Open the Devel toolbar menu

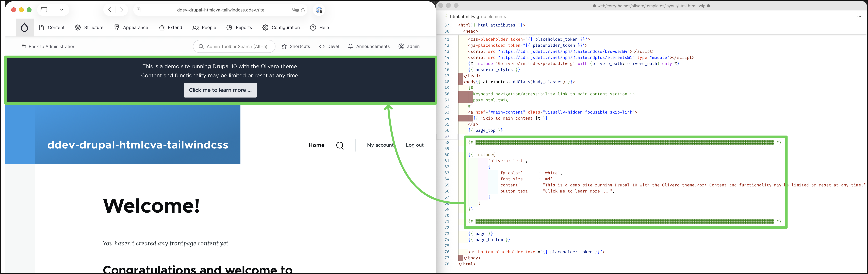point(329,47)
